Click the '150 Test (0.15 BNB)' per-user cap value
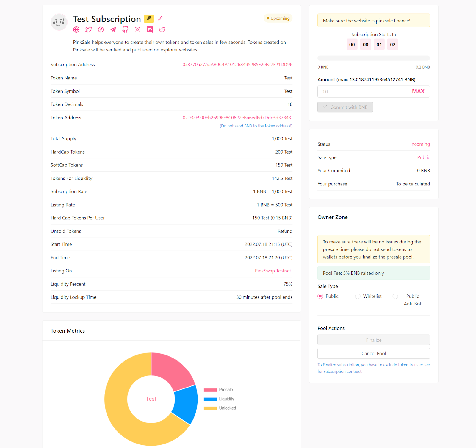The image size is (476, 448). pos(272,218)
